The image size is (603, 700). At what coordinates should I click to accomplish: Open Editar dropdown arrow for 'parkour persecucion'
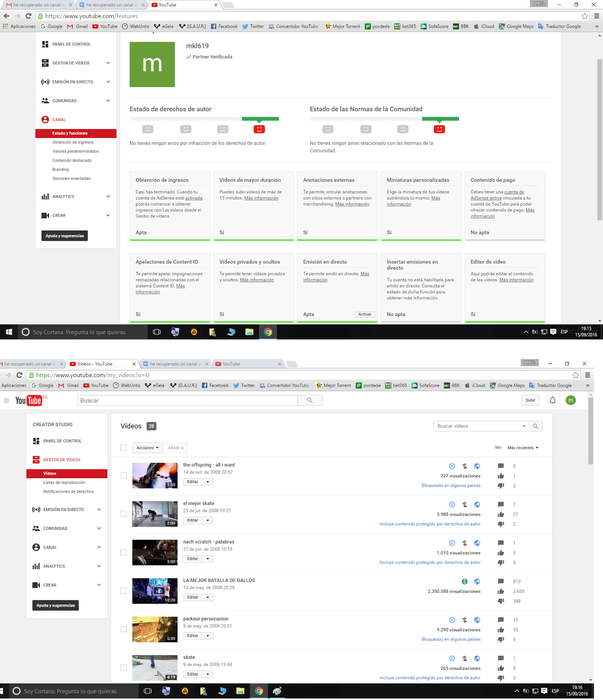(x=208, y=636)
